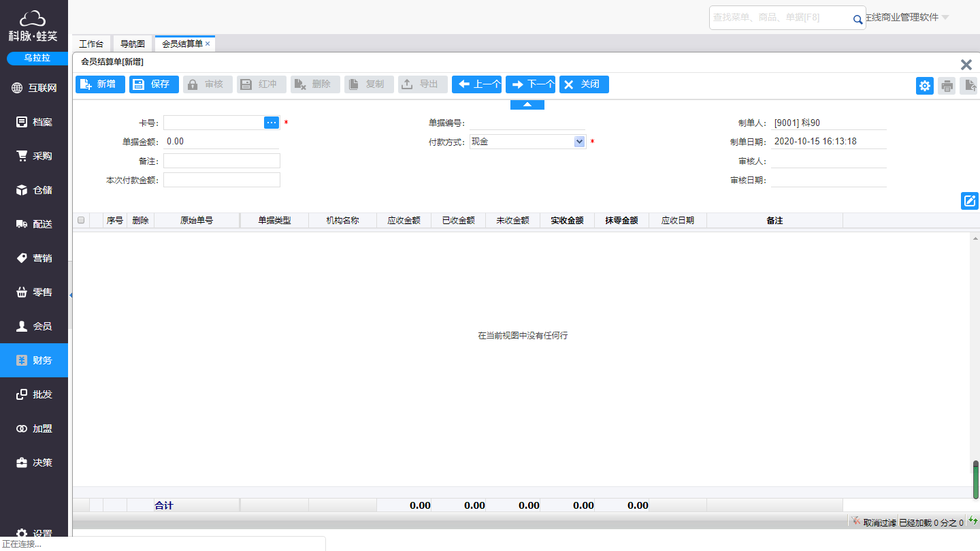
Task: Click the 制单日期 value field
Action: pyautogui.click(x=829, y=142)
